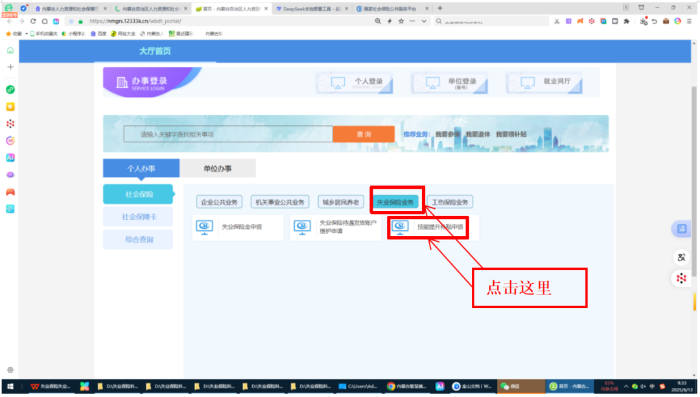Select the 单位办事 tab
Image resolution: width=700 pixels, height=397 pixels.
(218, 168)
